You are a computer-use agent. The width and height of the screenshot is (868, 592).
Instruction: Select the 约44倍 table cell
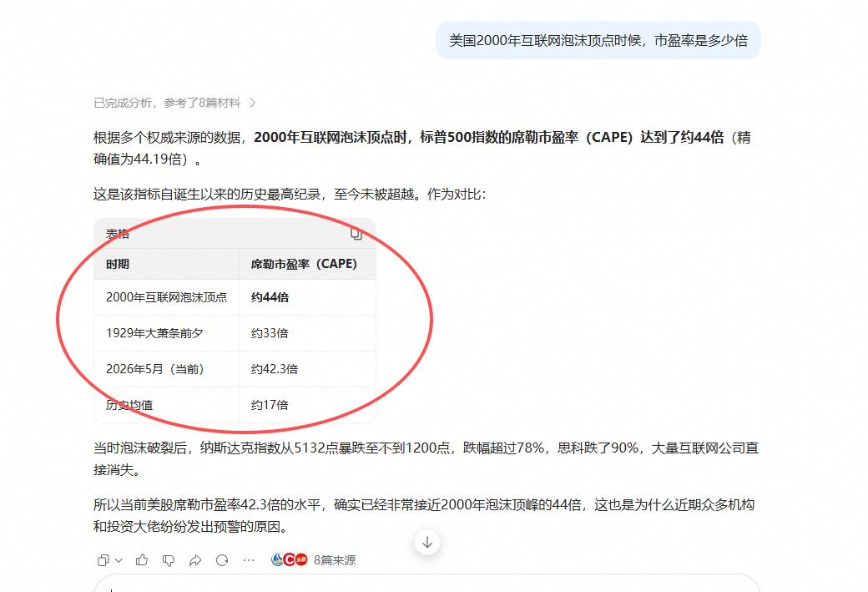click(307, 297)
